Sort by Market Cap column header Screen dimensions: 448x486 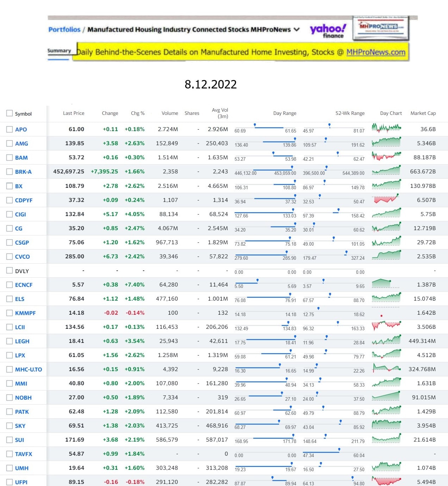tap(423, 113)
